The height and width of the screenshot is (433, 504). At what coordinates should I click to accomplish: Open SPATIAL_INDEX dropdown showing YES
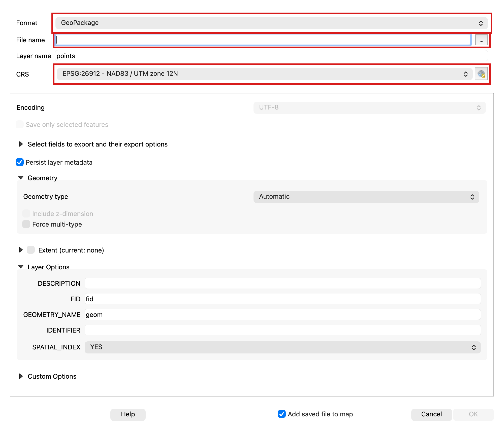[x=282, y=347]
